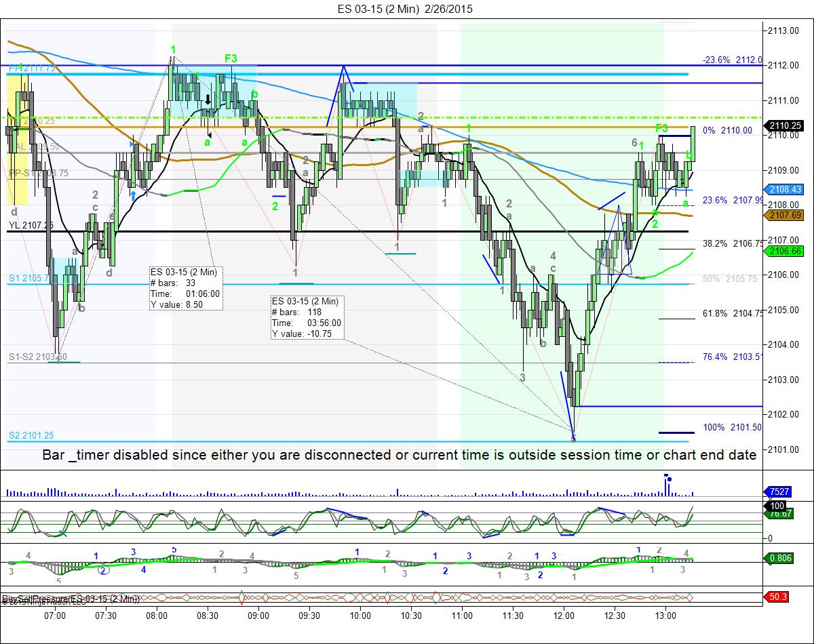The height and width of the screenshot is (644, 814).
Task: Click the 07:30 time axis label
Action: [106, 615]
